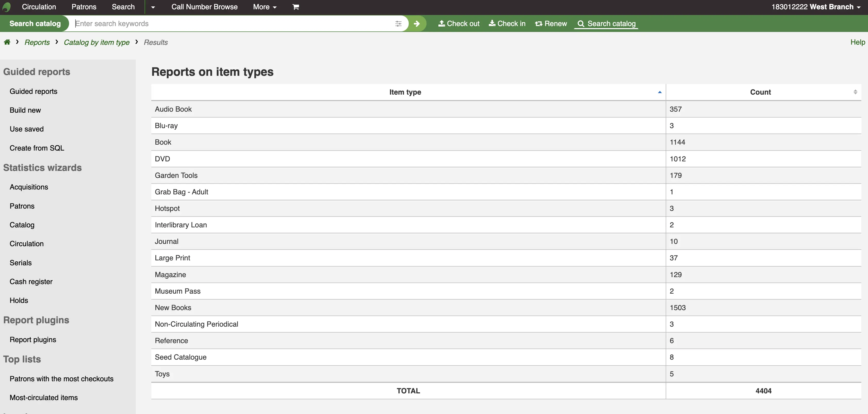Open Build new report link
This screenshot has height=414, width=868.
point(25,110)
